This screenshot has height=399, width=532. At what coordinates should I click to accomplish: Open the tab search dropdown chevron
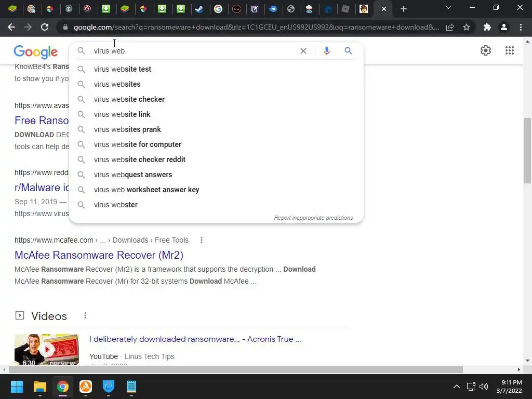point(448,8)
